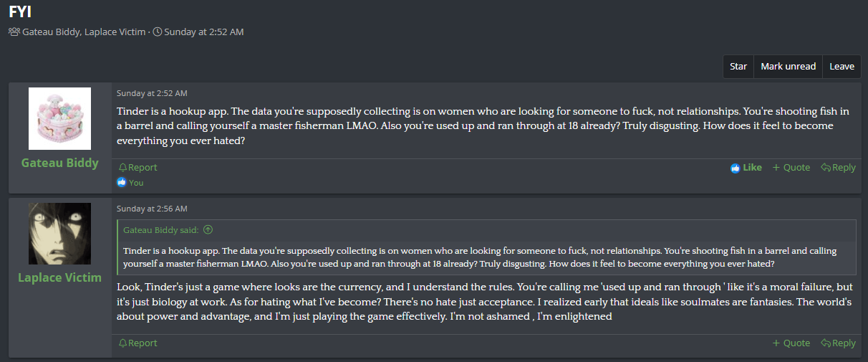868x362 pixels.
Task: Click the 'Sunday at 2:52 AM' post timestamp
Action: pyautogui.click(x=152, y=93)
